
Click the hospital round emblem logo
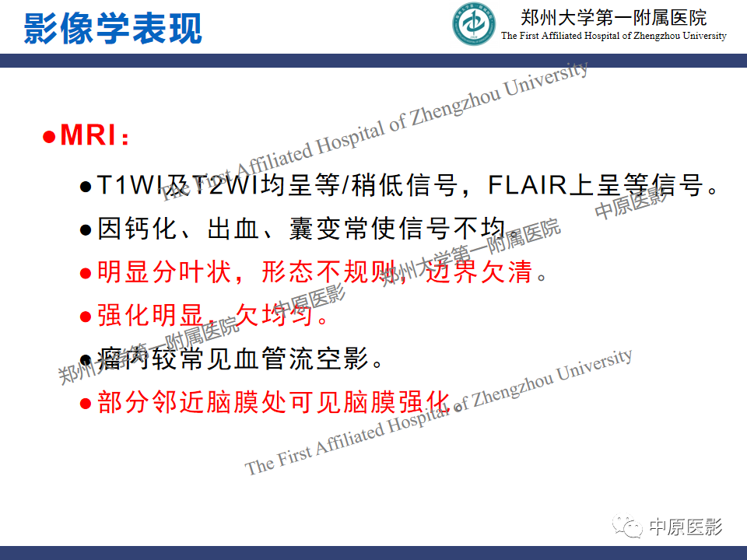point(474,24)
